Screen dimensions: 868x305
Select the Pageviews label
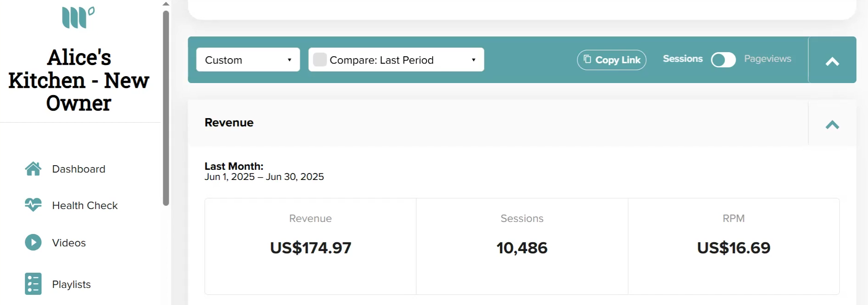pyautogui.click(x=767, y=59)
